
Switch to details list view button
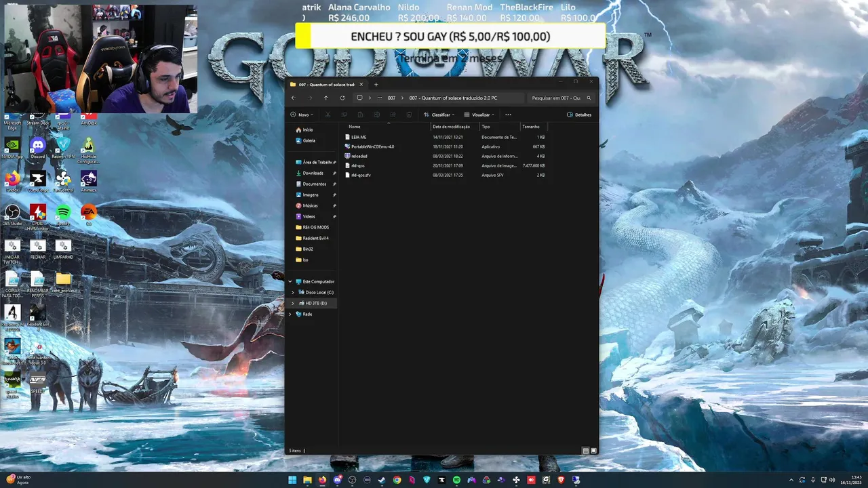tap(586, 451)
